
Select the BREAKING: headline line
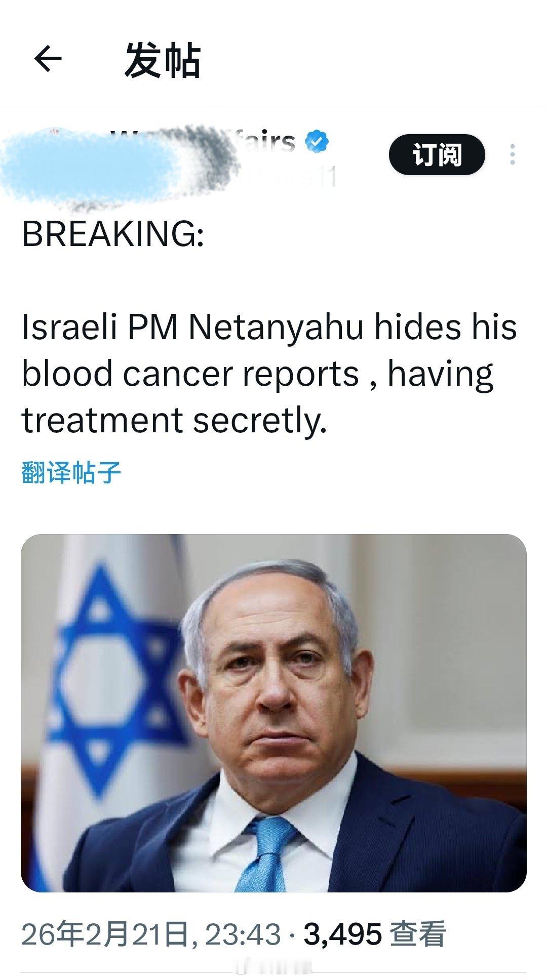(x=113, y=234)
